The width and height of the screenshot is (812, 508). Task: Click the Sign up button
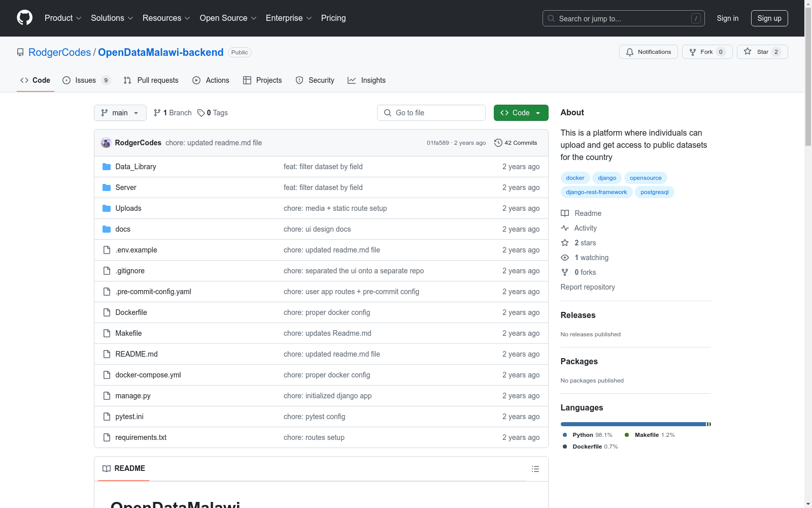tap(769, 18)
